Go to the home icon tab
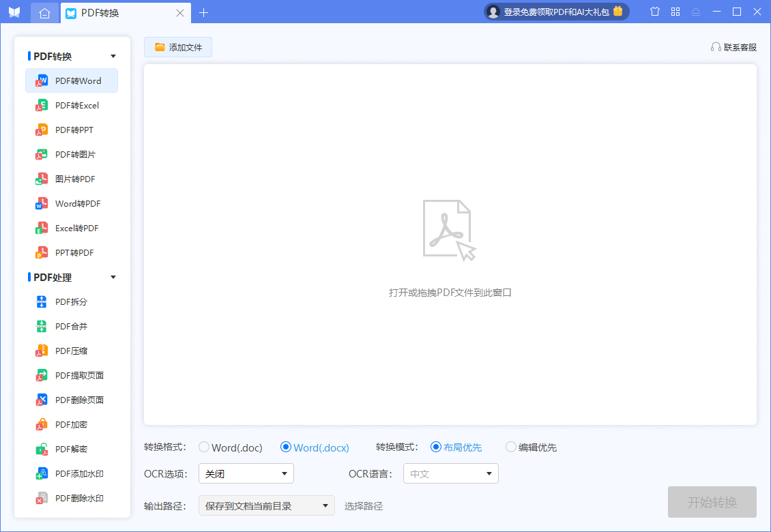Viewport: 771px width, 532px height. 44,13
